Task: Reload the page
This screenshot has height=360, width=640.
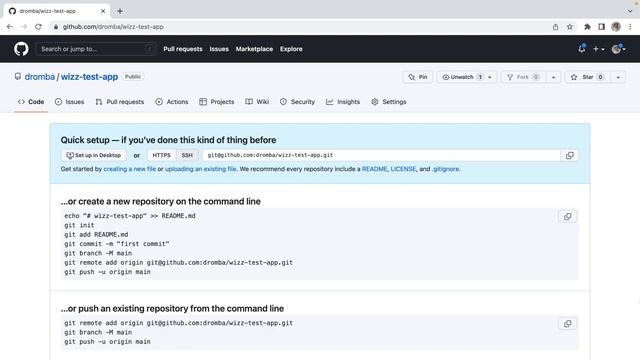Action: click(x=38, y=27)
